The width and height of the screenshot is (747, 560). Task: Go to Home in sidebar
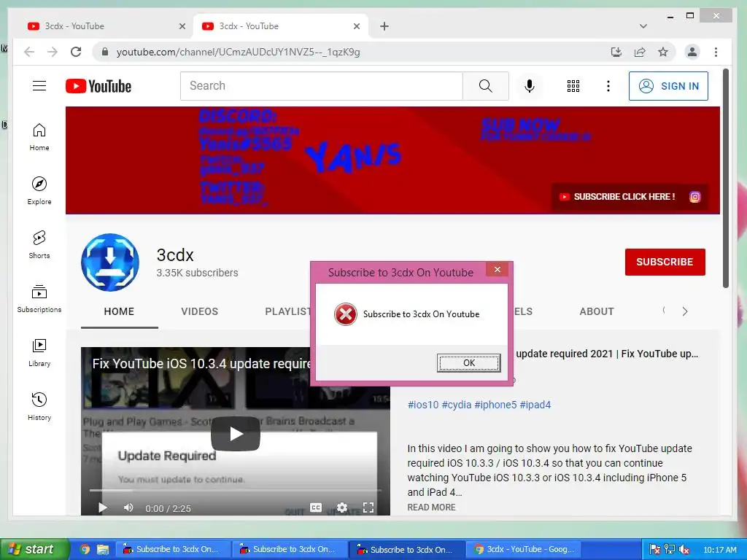[x=39, y=137]
